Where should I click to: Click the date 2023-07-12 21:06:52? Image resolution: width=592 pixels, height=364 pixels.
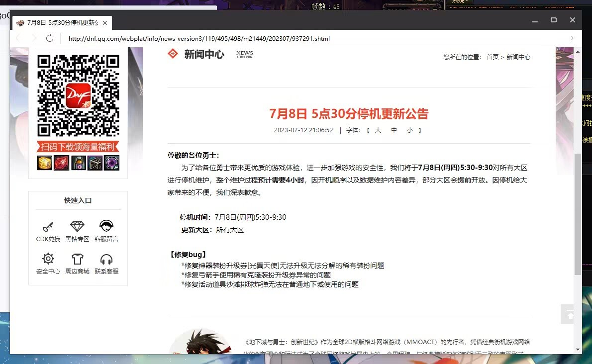pyautogui.click(x=303, y=130)
